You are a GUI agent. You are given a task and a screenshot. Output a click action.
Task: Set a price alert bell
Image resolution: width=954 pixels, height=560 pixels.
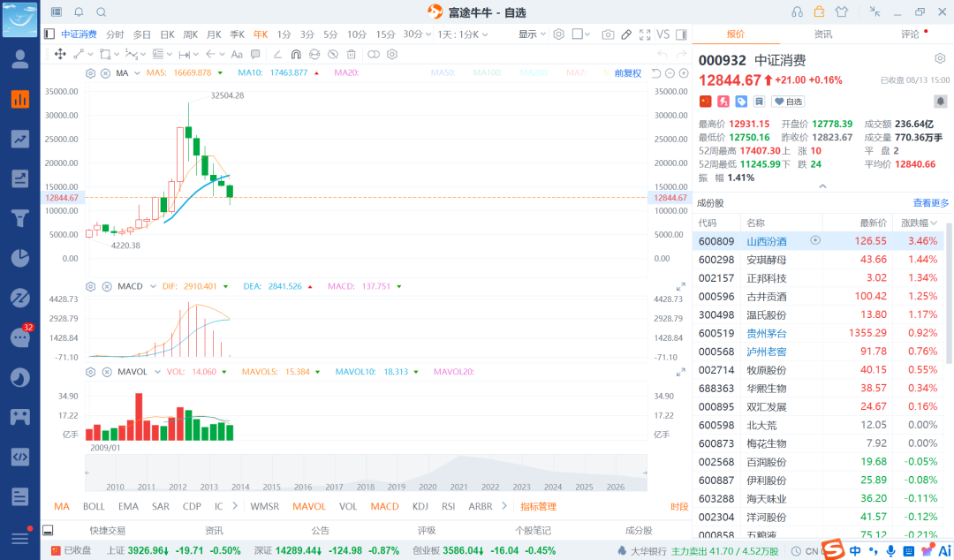[940, 102]
